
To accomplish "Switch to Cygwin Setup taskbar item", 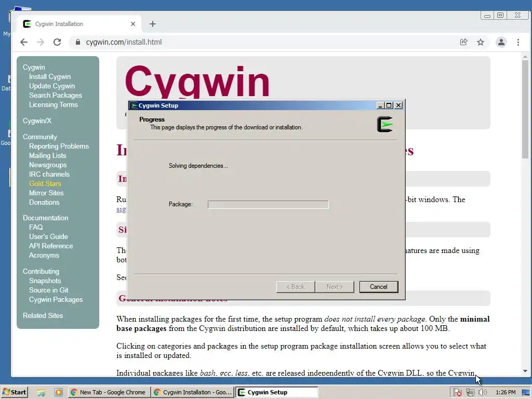I will [277, 392].
